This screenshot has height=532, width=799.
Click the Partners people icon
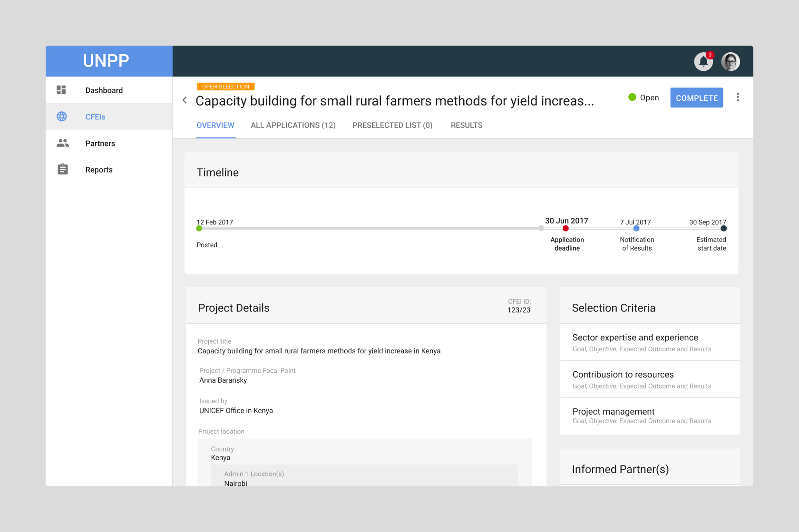[62, 143]
